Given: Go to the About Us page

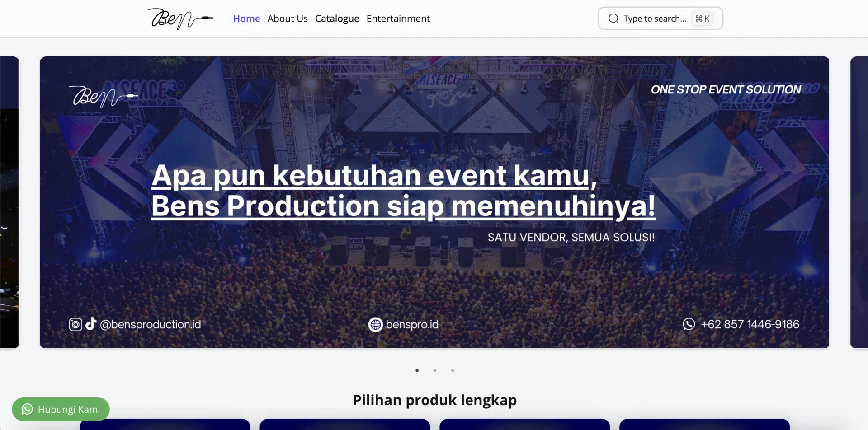Looking at the screenshot, I should point(288,19).
